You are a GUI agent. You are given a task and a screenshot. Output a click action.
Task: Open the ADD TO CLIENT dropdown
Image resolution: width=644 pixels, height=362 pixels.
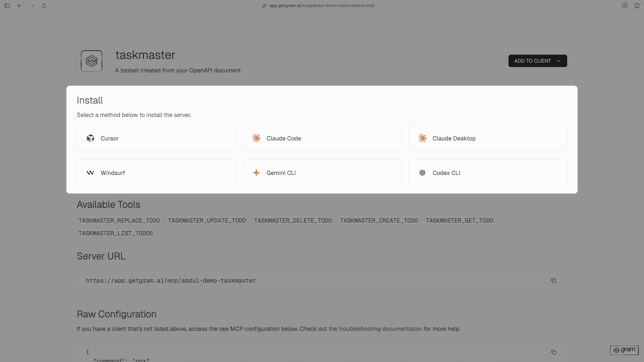pyautogui.click(x=558, y=61)
